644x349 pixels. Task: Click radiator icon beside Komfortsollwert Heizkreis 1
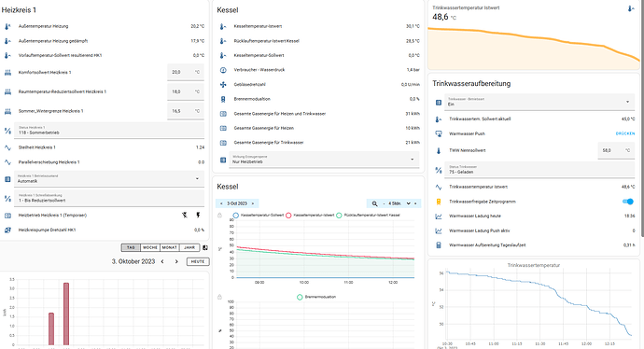pyautogui.click(x=7, y=72)
